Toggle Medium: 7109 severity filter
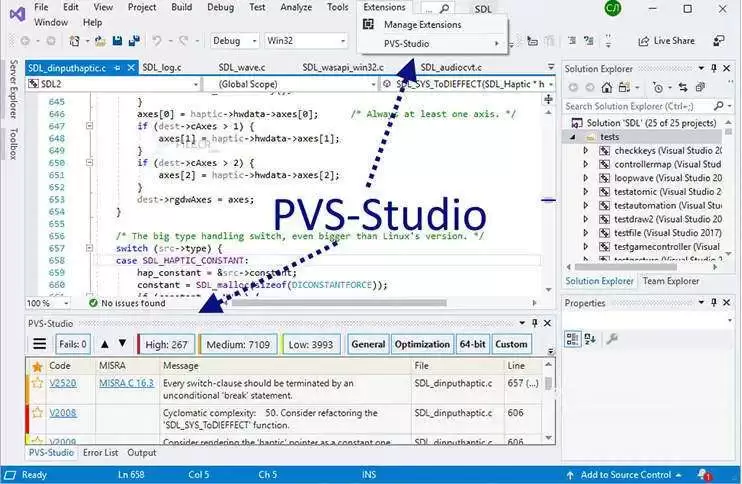The height and width of the screenshot is (484, 742). click(x=238, y=344)
